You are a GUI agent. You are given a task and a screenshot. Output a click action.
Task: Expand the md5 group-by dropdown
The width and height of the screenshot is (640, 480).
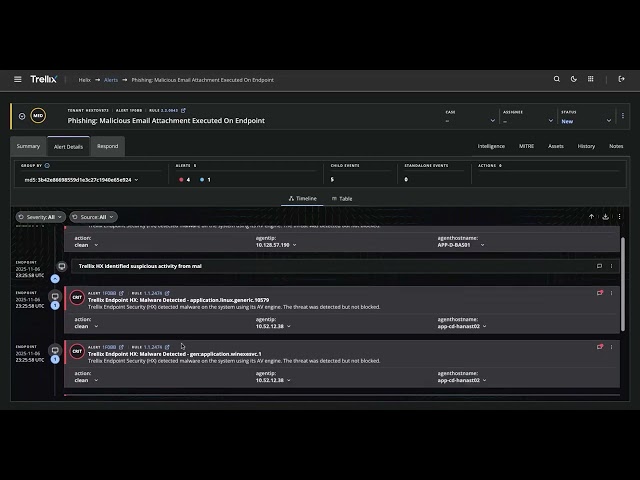click(81, 180)
